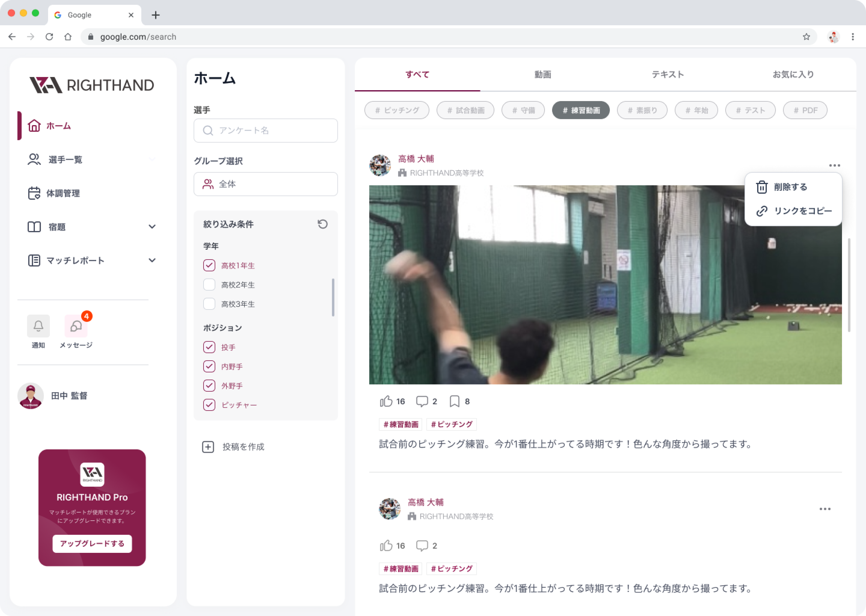Bookmark page with star icon
866x616 pixels.
pos(806,37)
